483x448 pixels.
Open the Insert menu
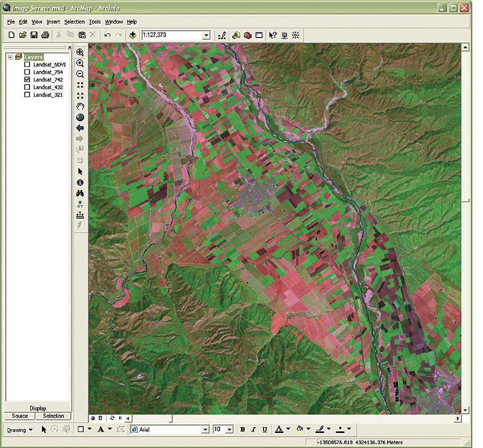[53, 22]
